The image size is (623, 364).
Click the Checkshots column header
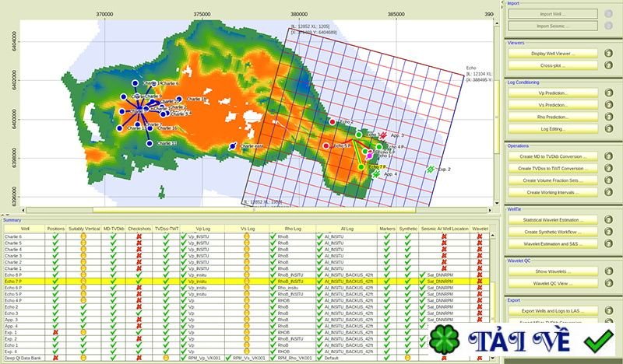[139, 229]
